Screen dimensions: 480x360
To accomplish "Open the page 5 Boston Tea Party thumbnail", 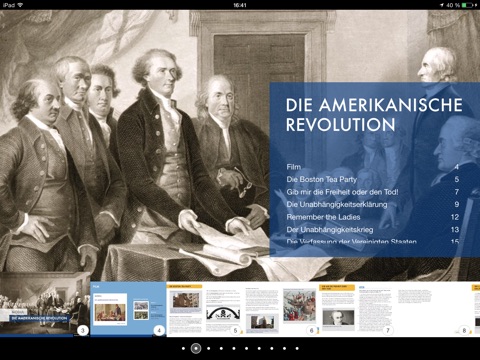I will pos(204,309).
